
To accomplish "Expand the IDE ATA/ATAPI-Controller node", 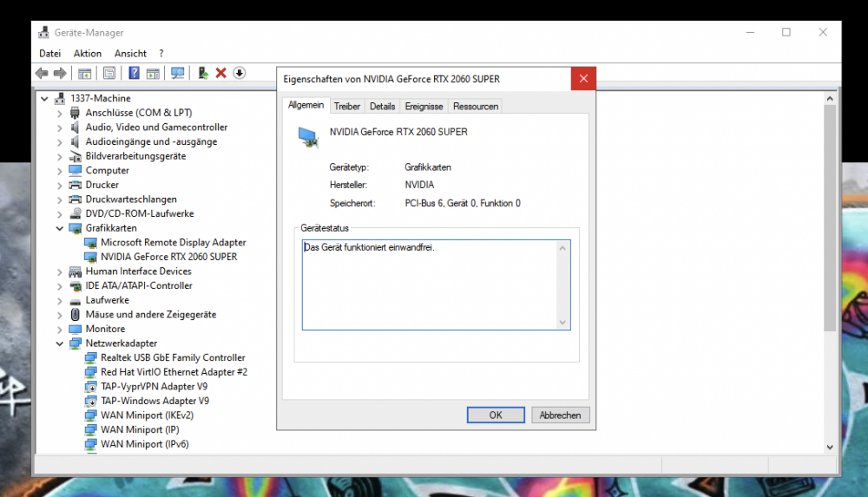I will [x=59, y=285].
